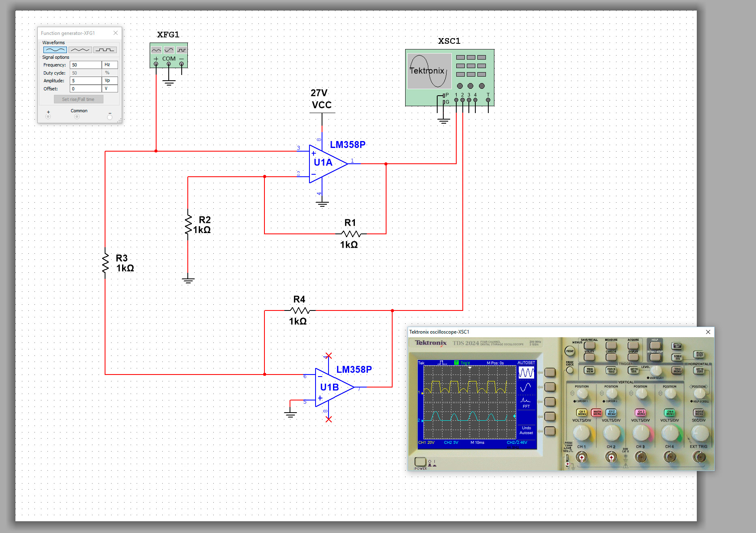Click the AUTO SET button
Screen dimensions: 756x533
(x=677, y=346)
